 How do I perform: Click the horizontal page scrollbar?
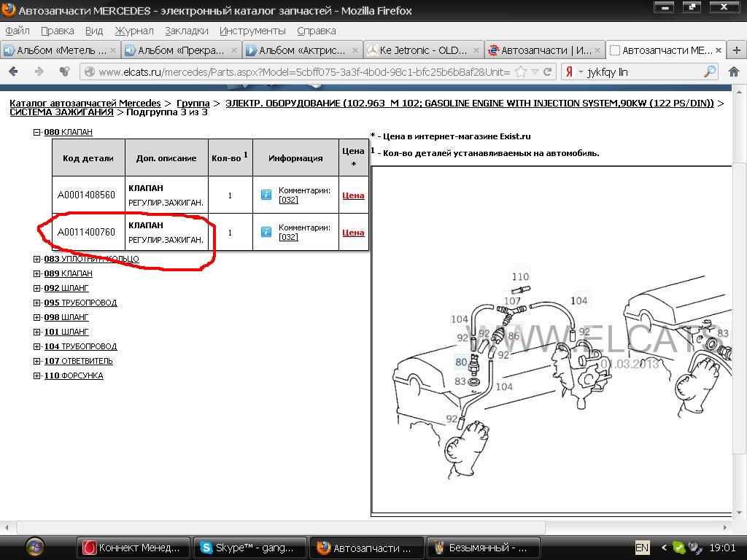point(281,528)
